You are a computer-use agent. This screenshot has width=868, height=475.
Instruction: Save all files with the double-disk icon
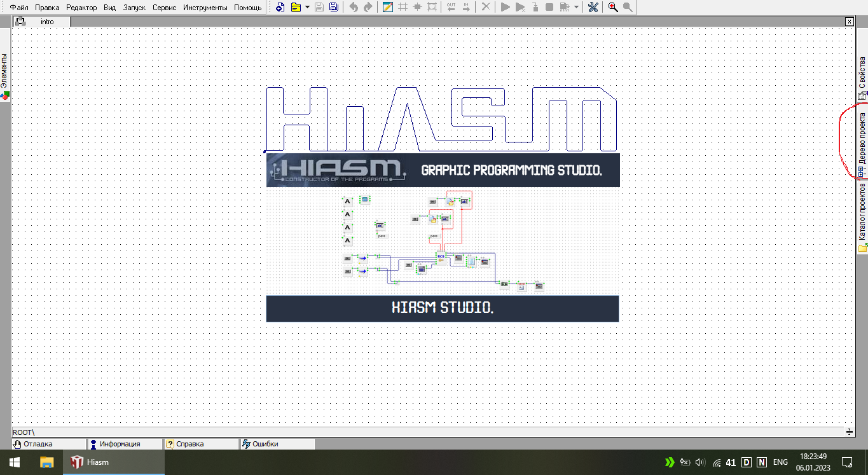[x=333, y=8]
